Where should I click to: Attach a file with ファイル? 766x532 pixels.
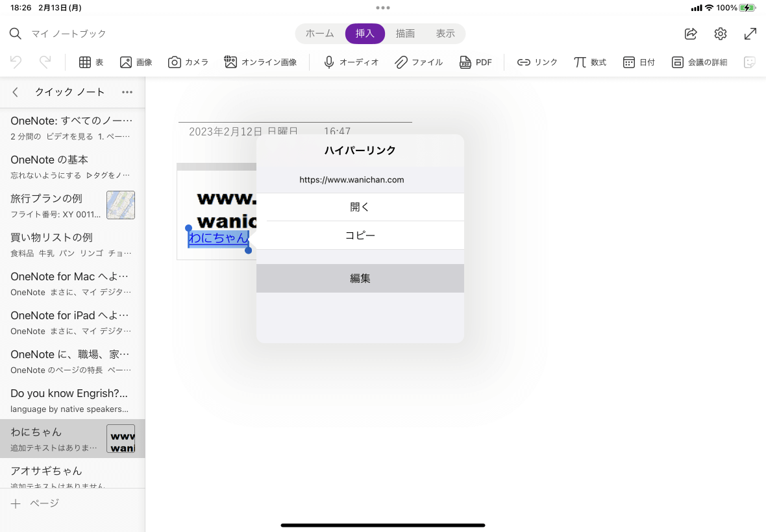pos(419,62)
